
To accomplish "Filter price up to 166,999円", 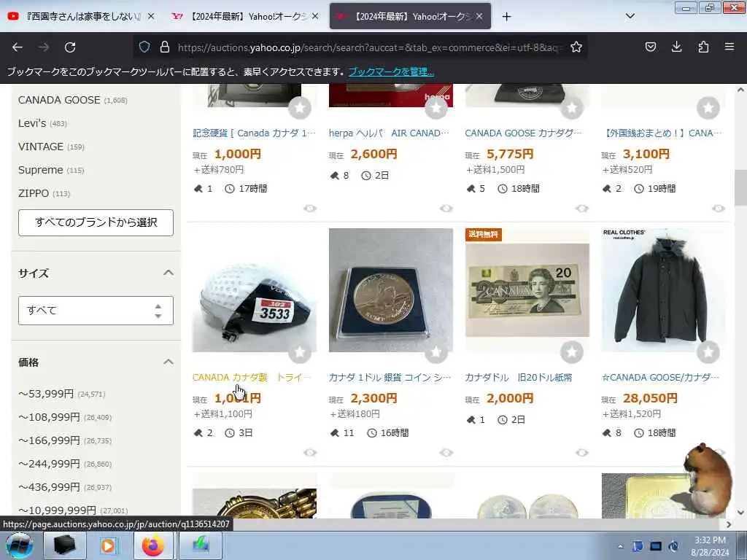I will coord(49,440).
